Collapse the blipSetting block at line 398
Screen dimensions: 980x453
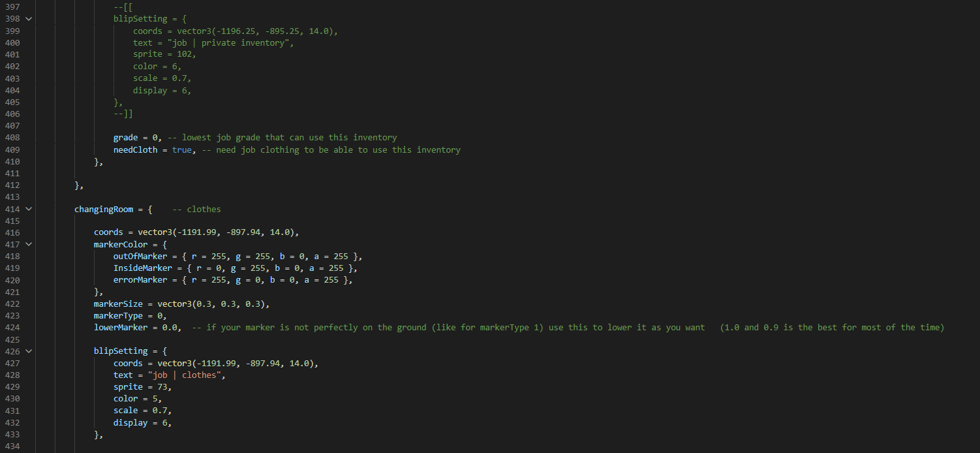click(27, 19)
